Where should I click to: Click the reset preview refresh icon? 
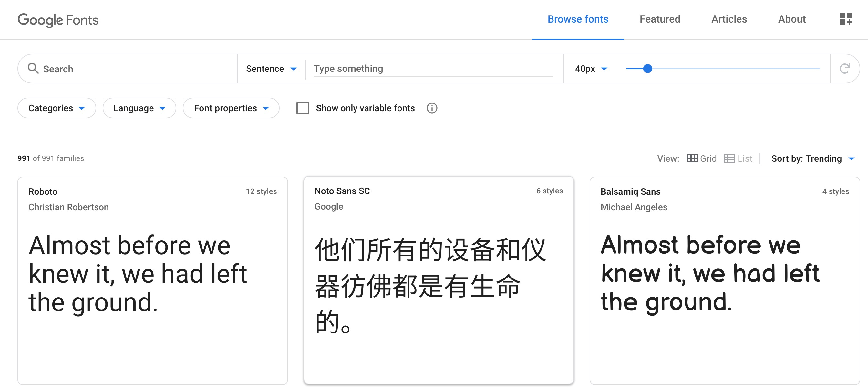pos(844,69)
